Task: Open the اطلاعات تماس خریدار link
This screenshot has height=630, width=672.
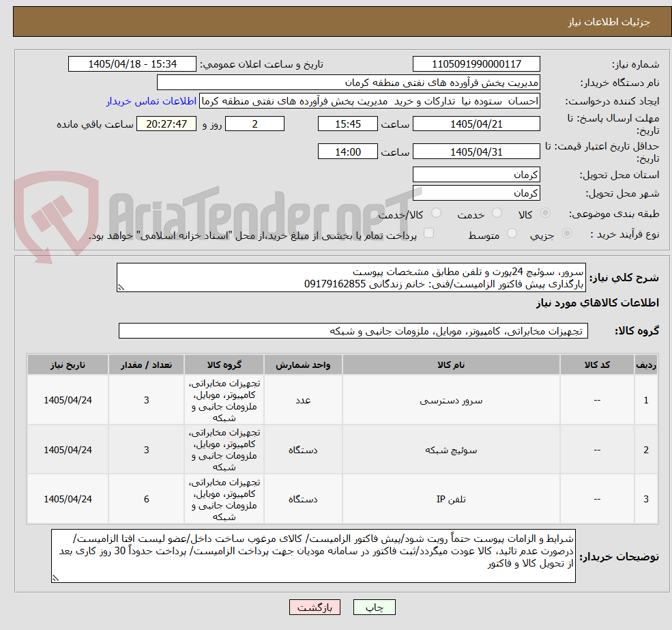Action: 151,101
